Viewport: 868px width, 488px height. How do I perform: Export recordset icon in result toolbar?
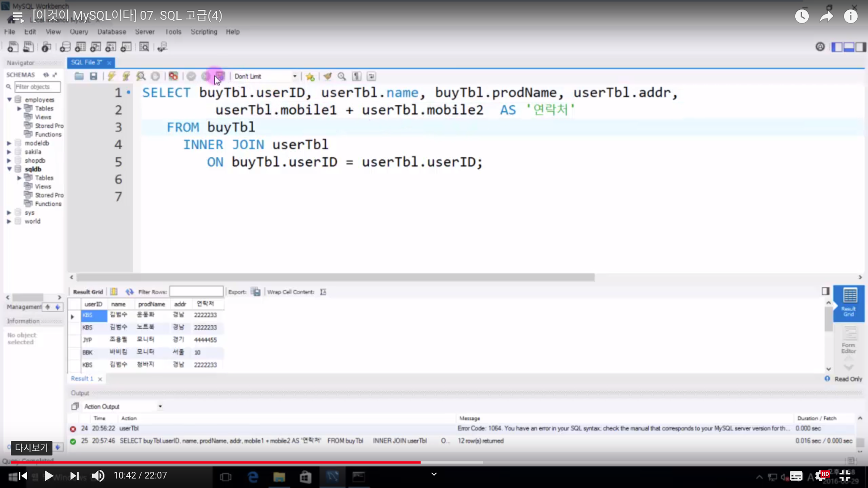pyautogui.click(x=256, y=292)
